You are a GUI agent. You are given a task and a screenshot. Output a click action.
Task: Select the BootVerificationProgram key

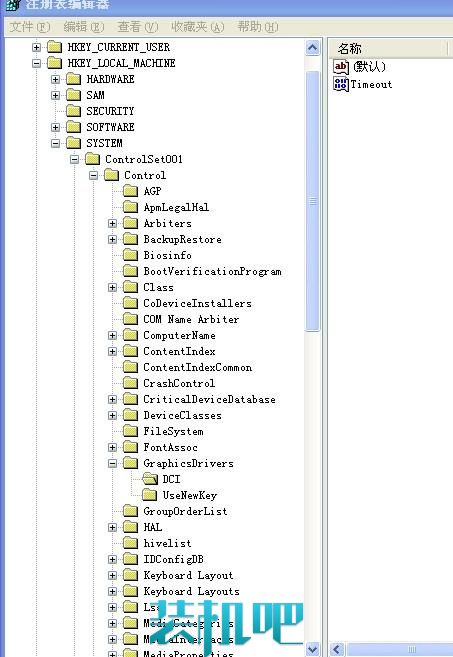click(212, 272)
